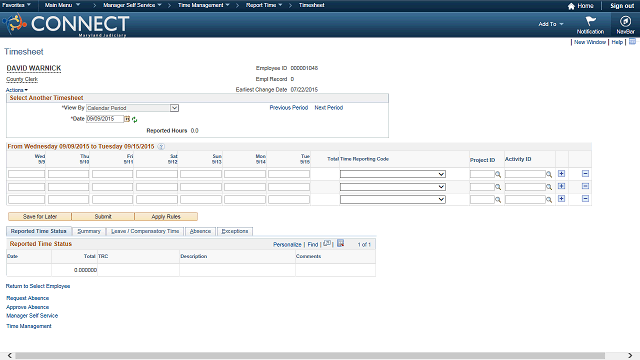Click the page settings icon next to Help
This screenshot has height=360, width=640.
[x=632, y=42]
